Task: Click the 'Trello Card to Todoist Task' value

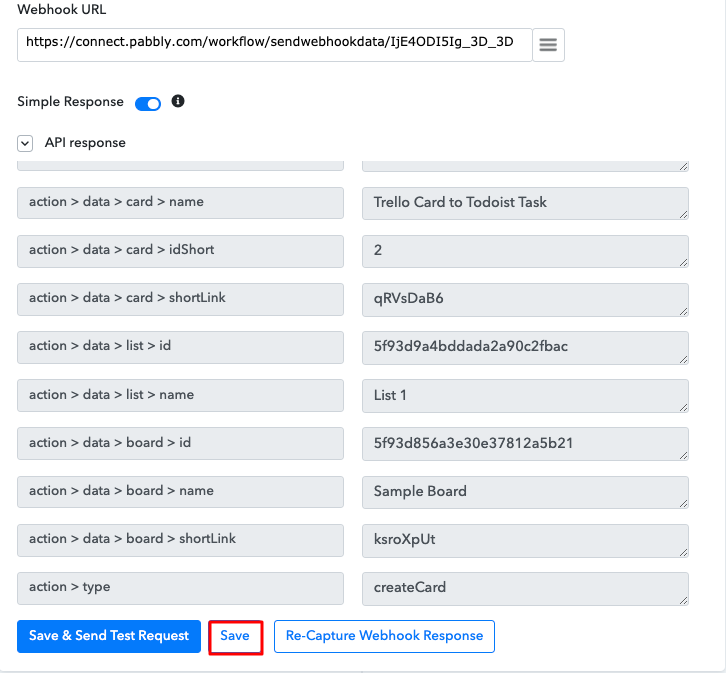Action: 525,203
